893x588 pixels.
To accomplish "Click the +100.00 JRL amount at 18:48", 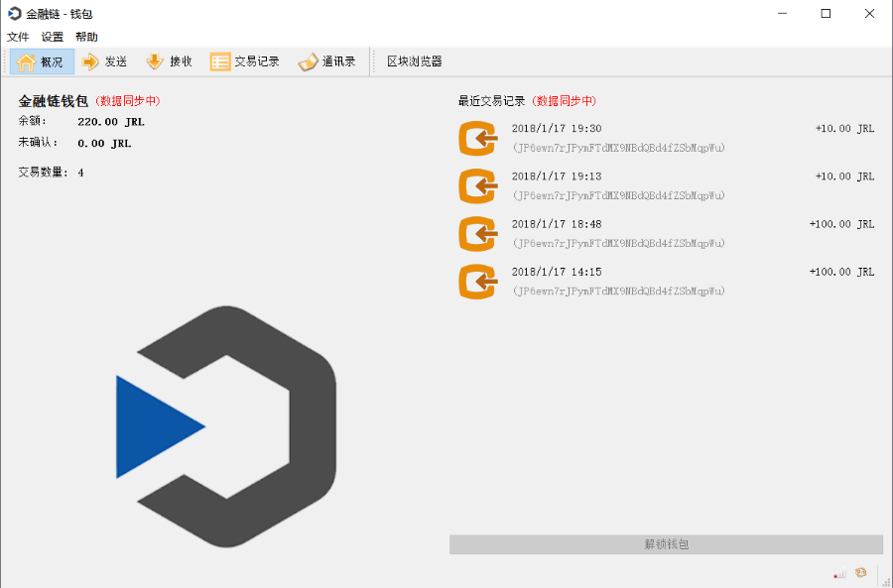I will [x=841, y=224].
